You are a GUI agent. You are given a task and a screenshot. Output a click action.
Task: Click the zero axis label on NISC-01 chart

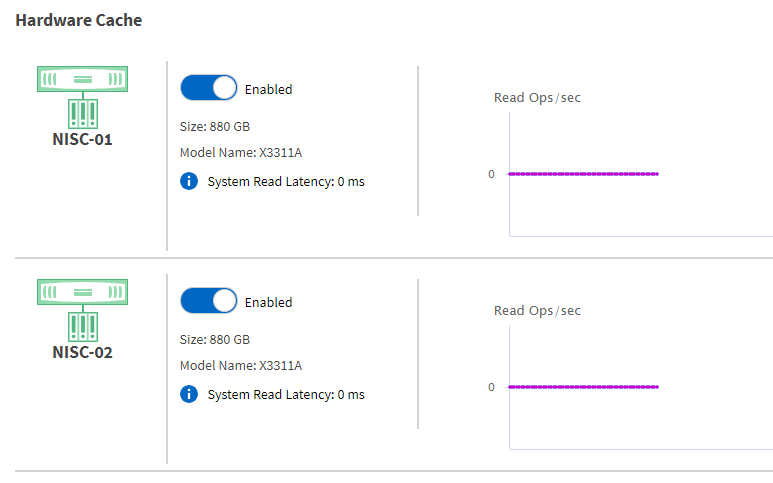492,174
